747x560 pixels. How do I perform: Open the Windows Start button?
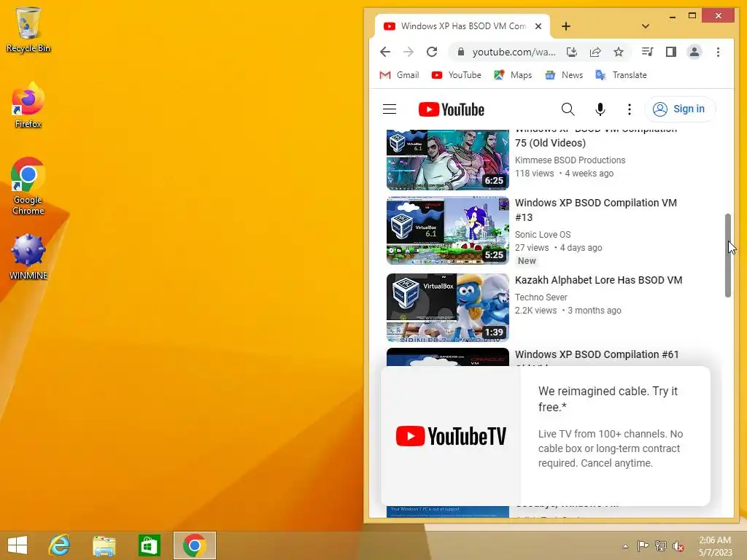(x=18, y=545)
